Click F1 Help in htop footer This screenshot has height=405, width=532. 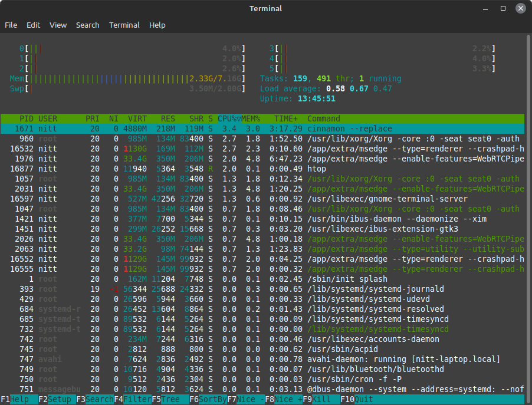click(19, 399)
